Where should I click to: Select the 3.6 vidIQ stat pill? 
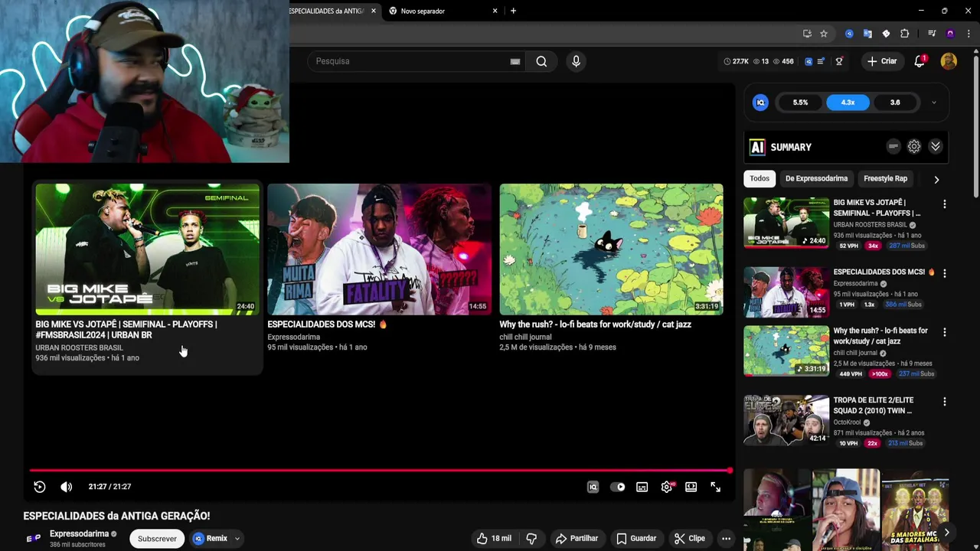tap(895, 103)
